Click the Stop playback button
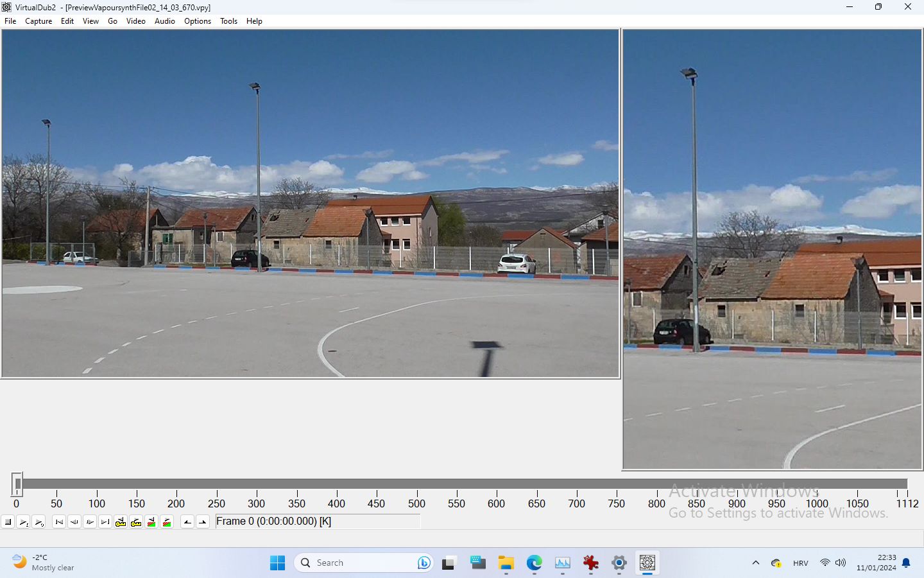The image size is (924, 578). [8, 522]
